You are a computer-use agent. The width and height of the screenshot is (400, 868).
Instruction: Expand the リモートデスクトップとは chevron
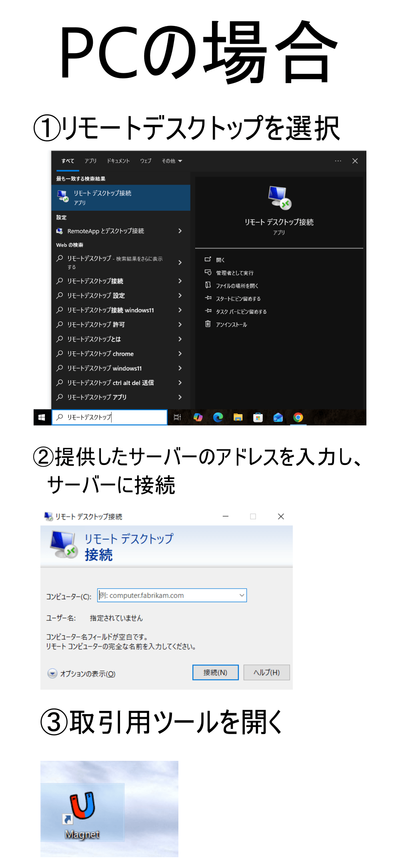(180, 339)
